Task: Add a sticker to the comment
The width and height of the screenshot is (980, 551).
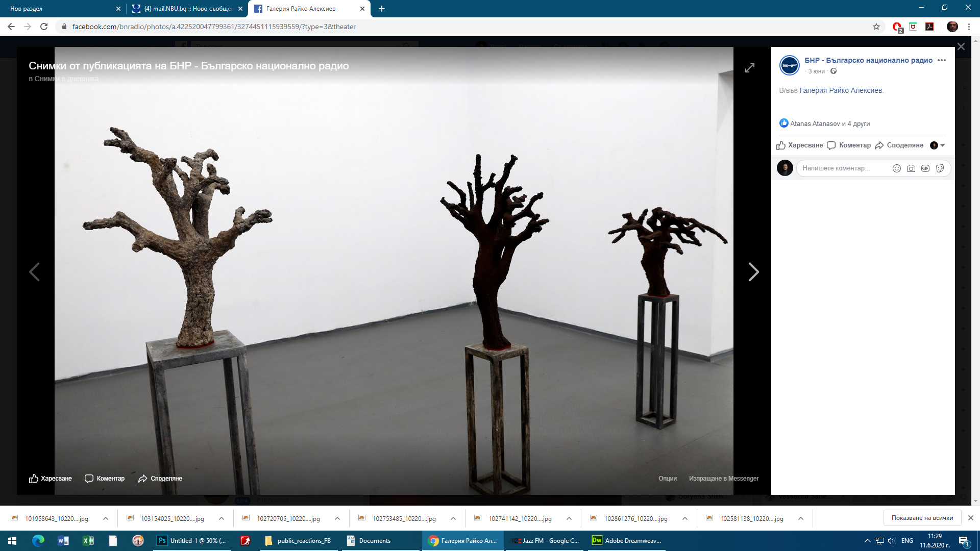Action: pyautogui.click(x=940, y=168)
